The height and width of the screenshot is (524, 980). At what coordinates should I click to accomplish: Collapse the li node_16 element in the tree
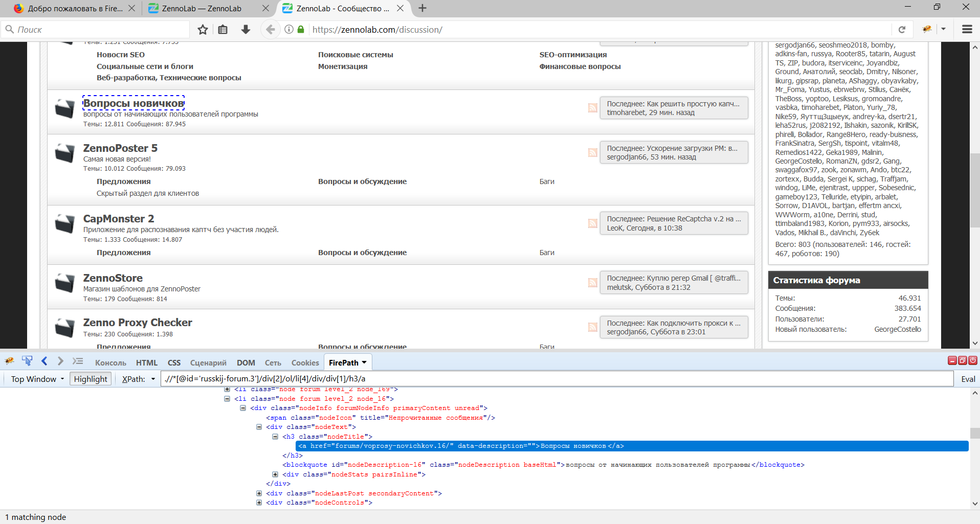(x=227, y=399)
